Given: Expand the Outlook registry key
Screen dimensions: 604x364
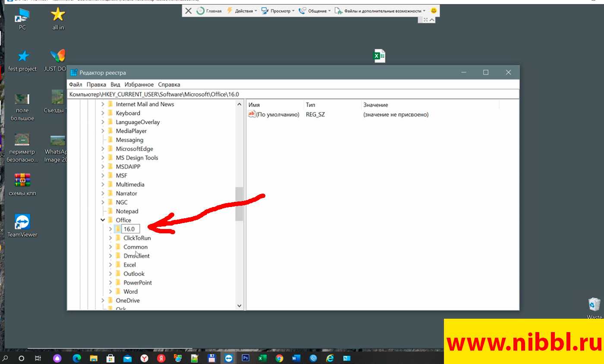Looking at the screenshot, I should [x=110, y=274].
